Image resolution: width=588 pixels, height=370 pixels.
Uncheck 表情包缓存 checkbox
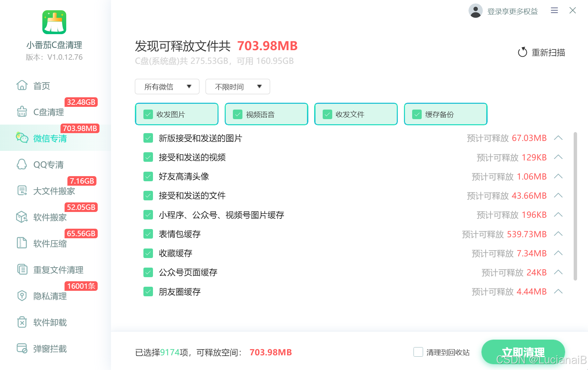coord(148,234)
